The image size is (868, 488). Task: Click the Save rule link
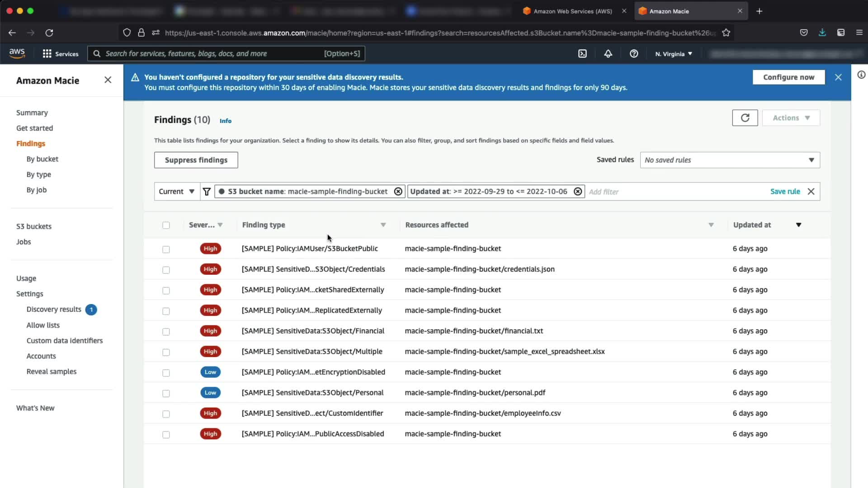(x=785, y=192)
